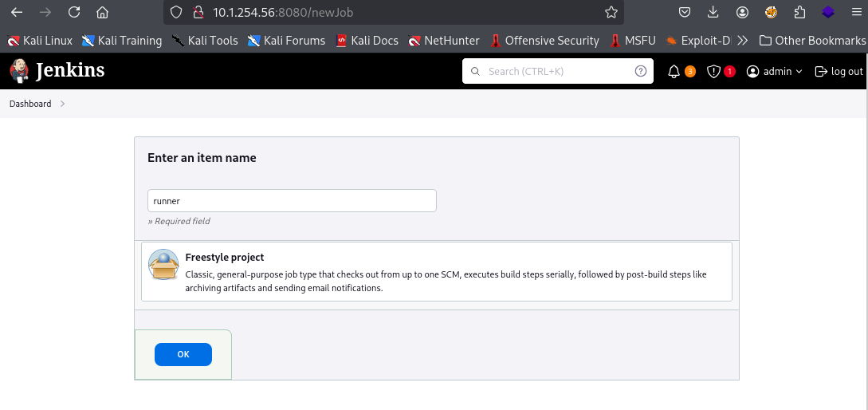Click the orange notification count badge

(689, 72)
